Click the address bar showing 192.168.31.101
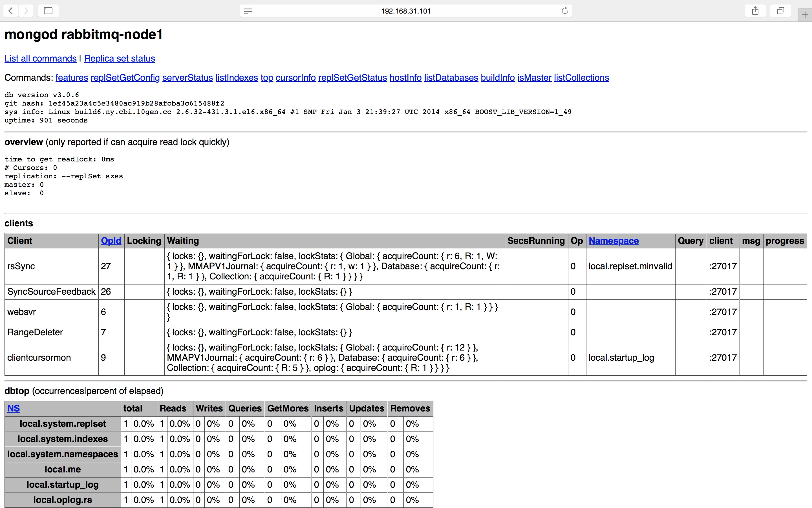Screen dimensions: 812x508 click(406, 11)
